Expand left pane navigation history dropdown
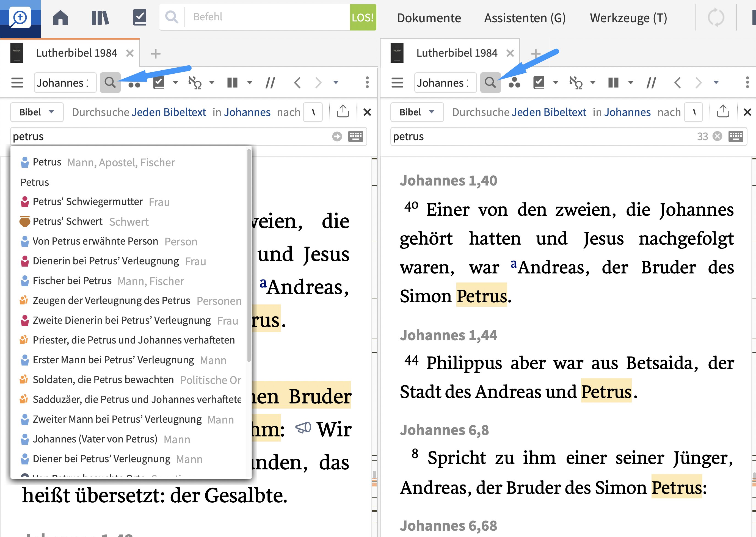Viewport: 756px width, 537px height. pos(336,82)
